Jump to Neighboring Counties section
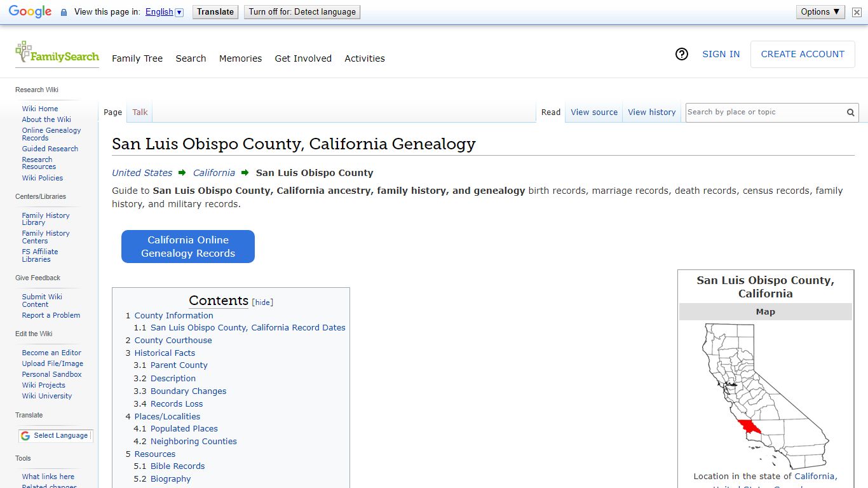This screenshot has width=868, height=488. [x=194, y=442]
